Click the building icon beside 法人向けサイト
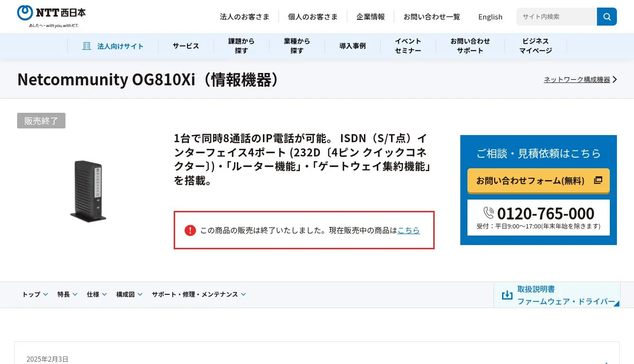This screenshot has width=634, height=364. [86, 46]
